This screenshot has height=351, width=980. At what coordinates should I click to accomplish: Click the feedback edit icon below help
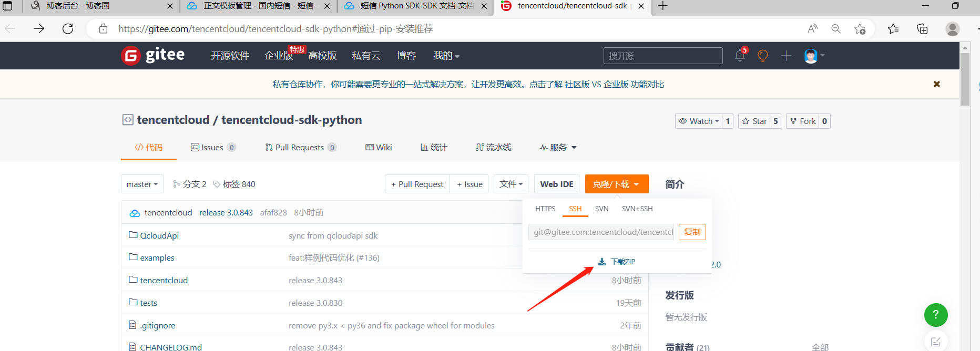[936, 342]
